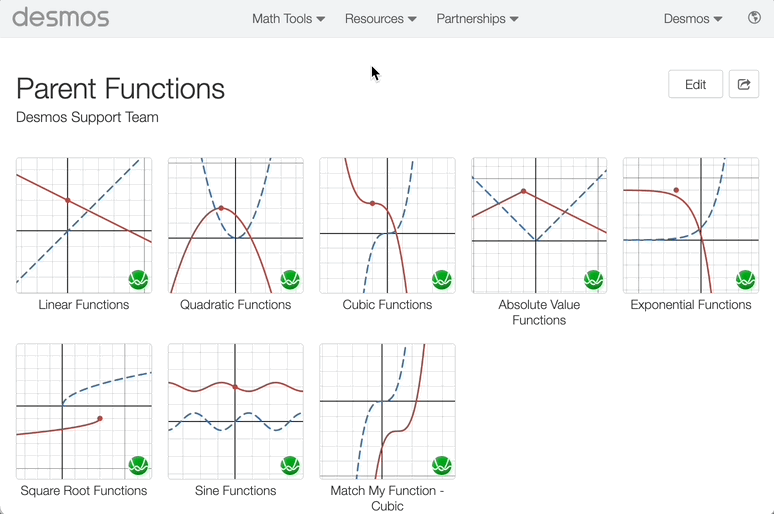This screenshot has height=514, width=774.
Task: Open the Desmos account menu
Action: 693,18
